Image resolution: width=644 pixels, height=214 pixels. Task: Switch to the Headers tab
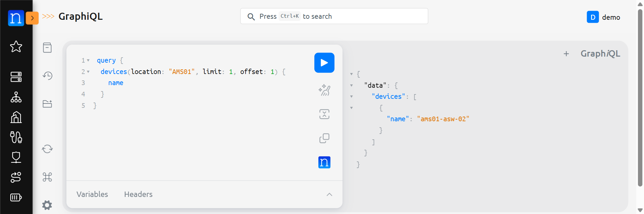pos(138,195)
